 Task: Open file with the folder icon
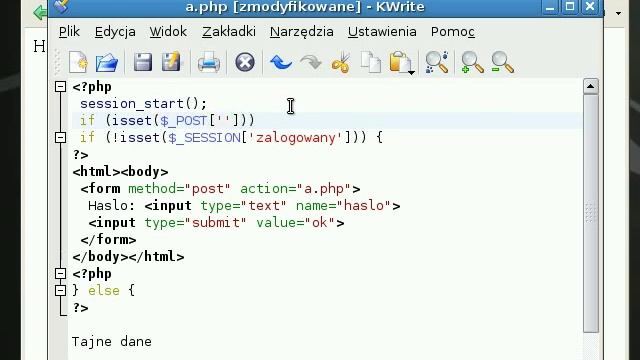click(x=107, y=62)
